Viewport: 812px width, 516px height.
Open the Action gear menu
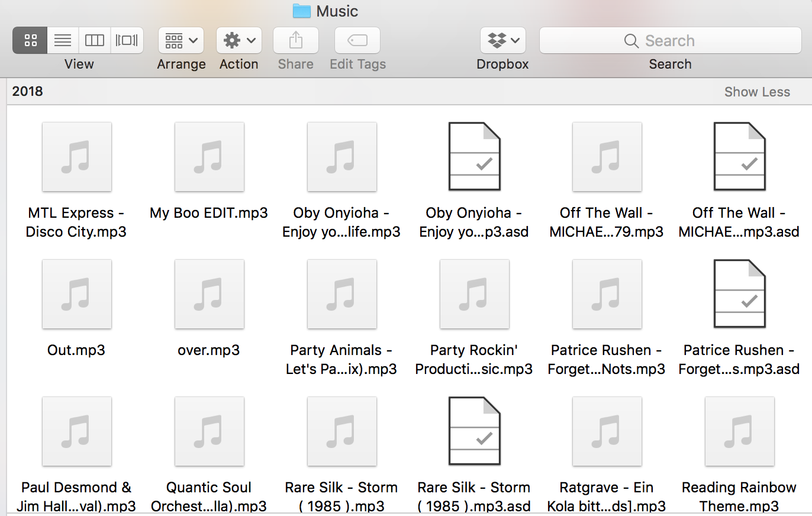pyautogui.click(x=239, y=40)
